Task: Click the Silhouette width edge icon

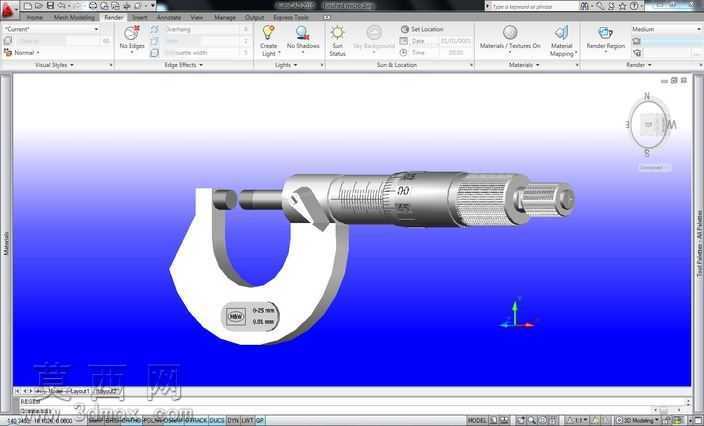Action: tap(154, 53)
